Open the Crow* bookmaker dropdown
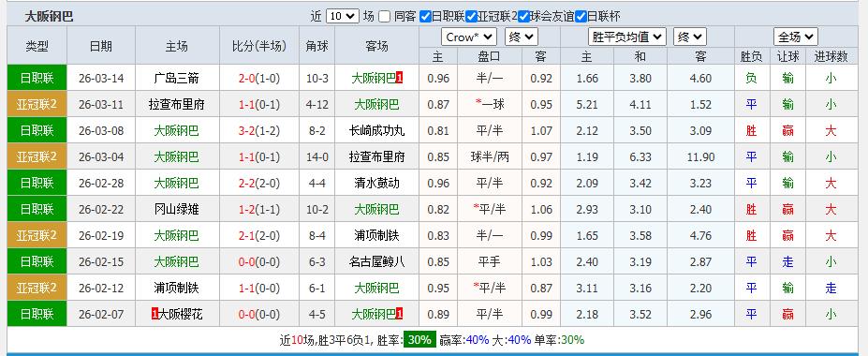Image resolution: width=868 pixels, height=356 pixels. (x=469, y=37)
